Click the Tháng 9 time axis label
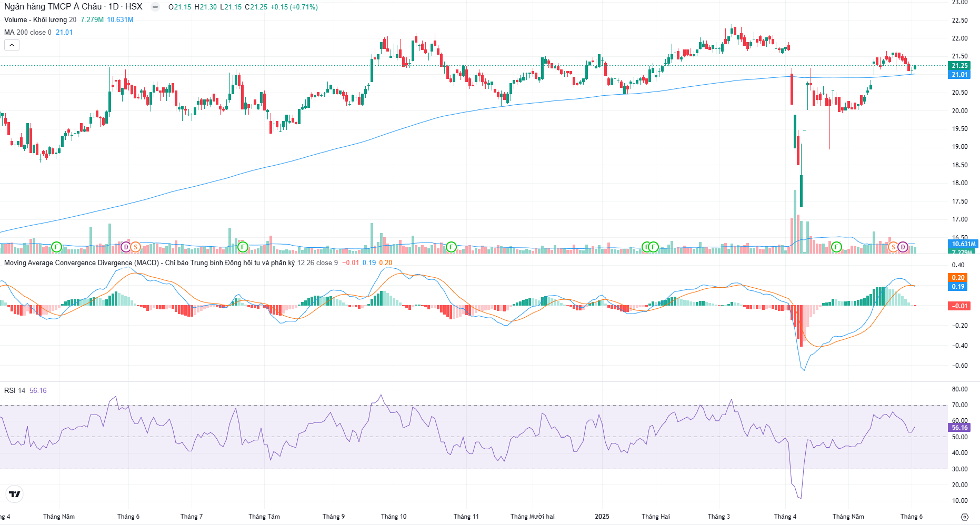Screen dimensions: 980x525 334,517
